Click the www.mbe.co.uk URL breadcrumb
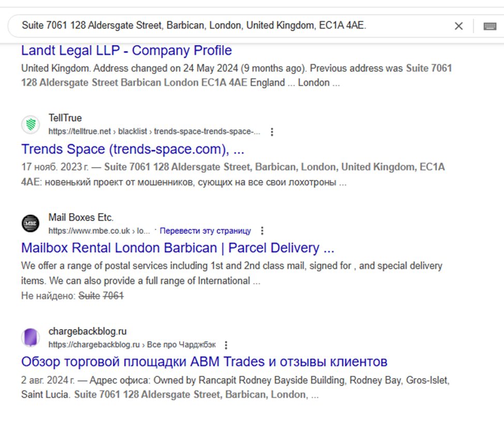Screen dimensions: 504x422 [99, 231]
